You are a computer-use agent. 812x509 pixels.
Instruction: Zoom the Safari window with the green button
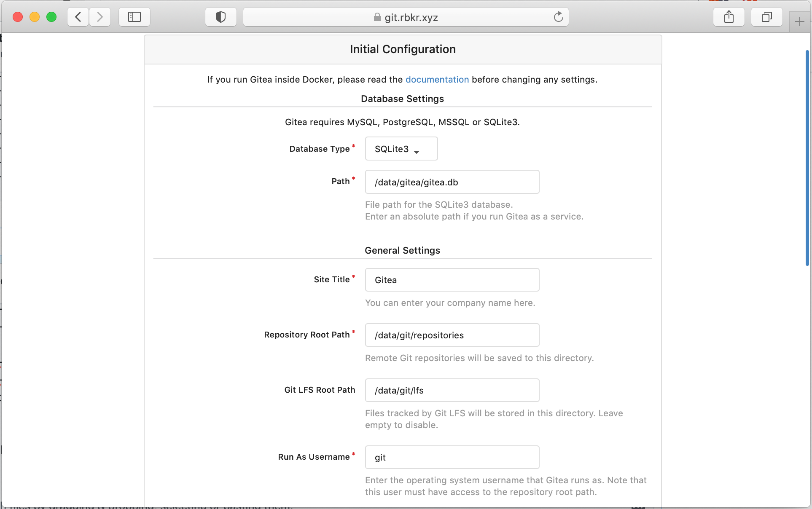(51, 17)
